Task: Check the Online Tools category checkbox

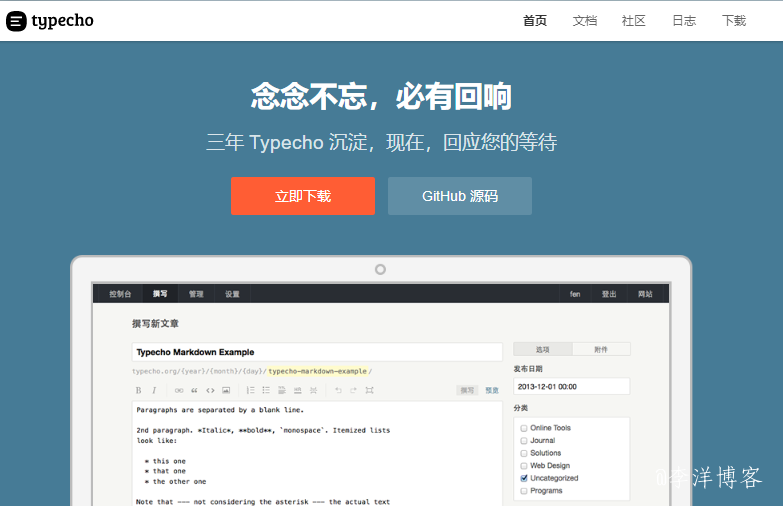Action: coord(523,428)
